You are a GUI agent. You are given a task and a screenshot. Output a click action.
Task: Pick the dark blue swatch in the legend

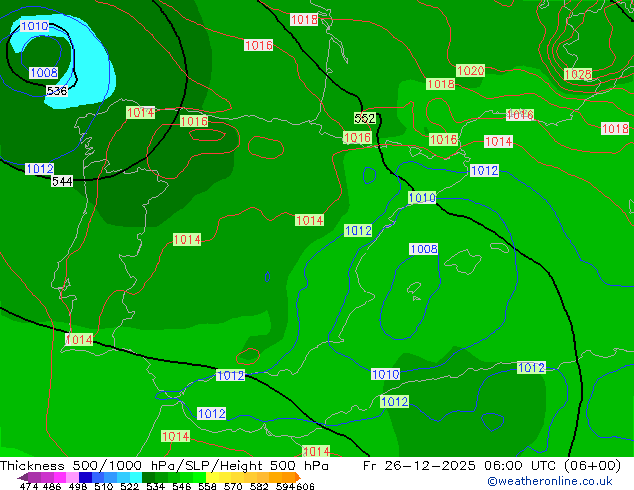pos(85,477)
